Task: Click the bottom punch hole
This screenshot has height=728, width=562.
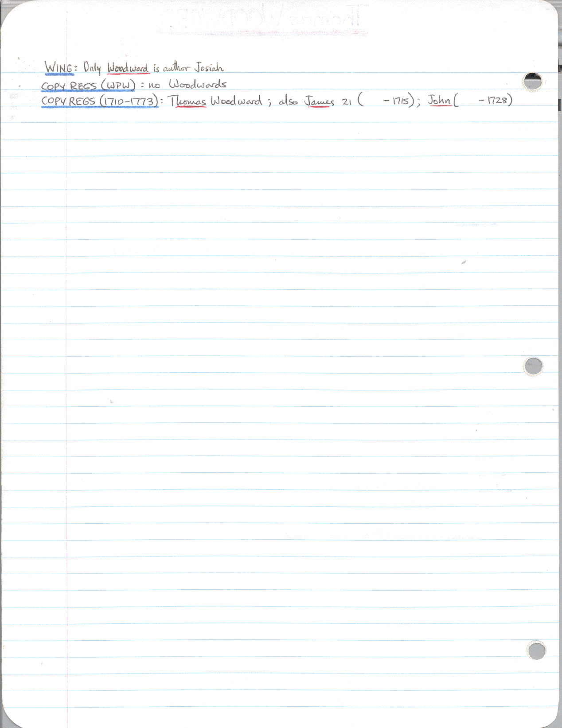Action: click(536, 650)
